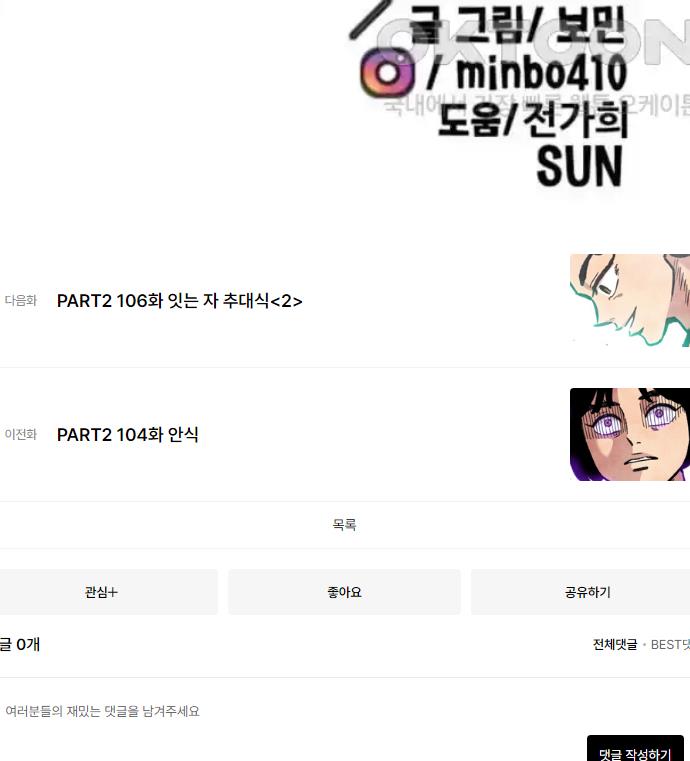Click the minbo410 Instagram handle text
690x761 pixels.
[x=542, y=72]
